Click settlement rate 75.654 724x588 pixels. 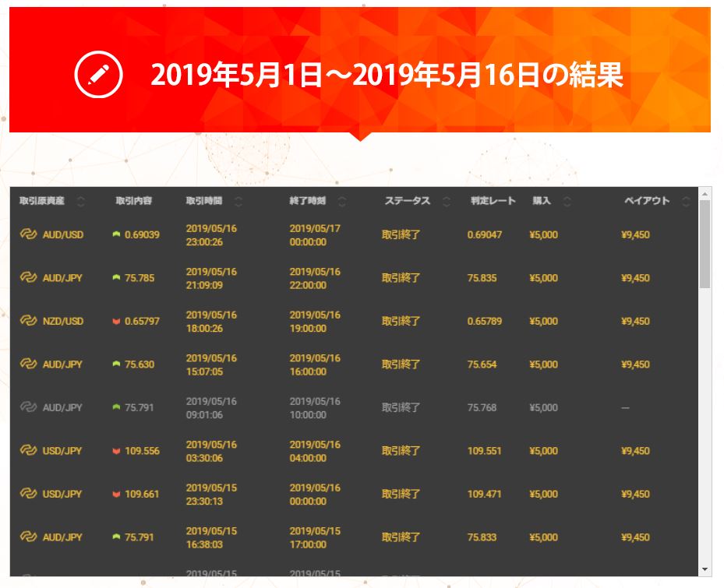tap(482, 364)
